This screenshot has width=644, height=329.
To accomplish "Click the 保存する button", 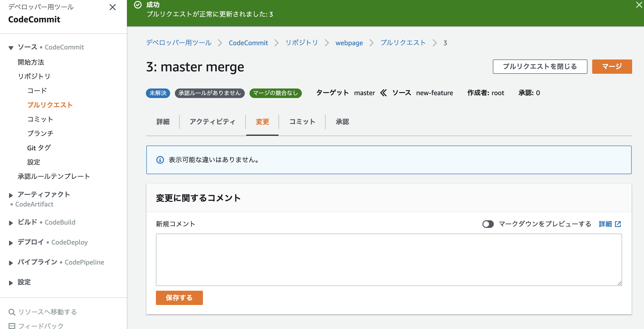I will [179, 298].
